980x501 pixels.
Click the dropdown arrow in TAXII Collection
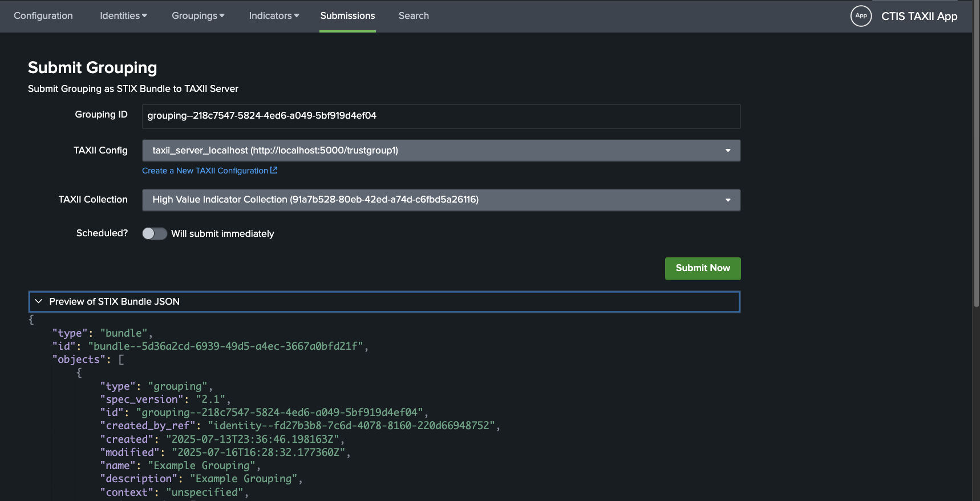tap(728, 200)
